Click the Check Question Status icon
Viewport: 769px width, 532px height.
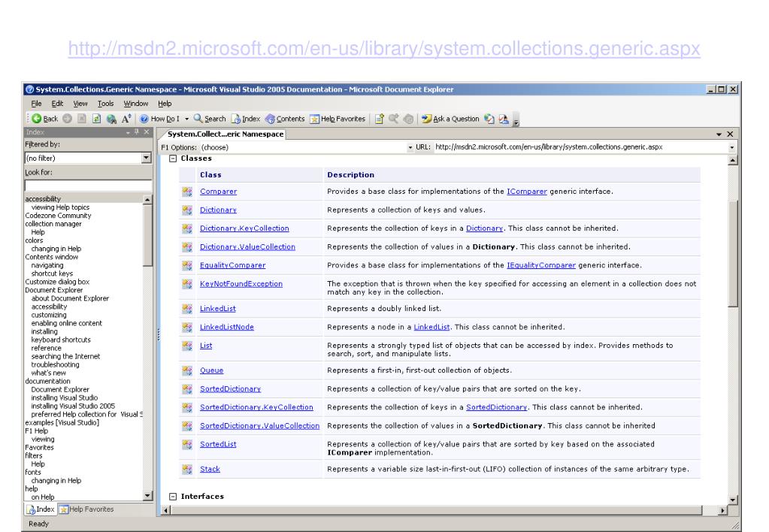489,119
